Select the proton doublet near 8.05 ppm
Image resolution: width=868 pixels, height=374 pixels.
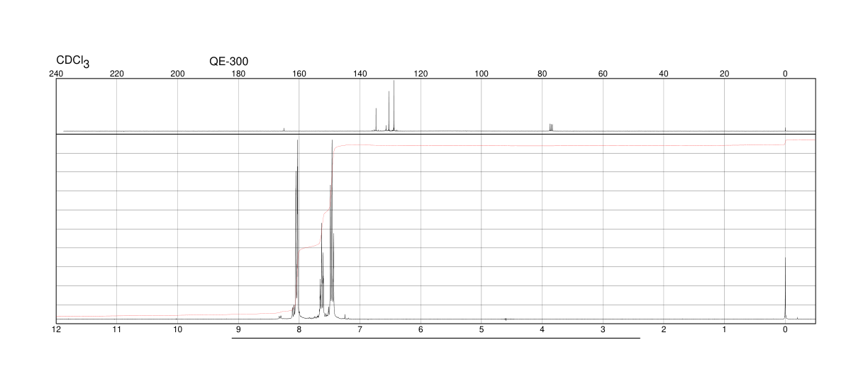(297, 229)
